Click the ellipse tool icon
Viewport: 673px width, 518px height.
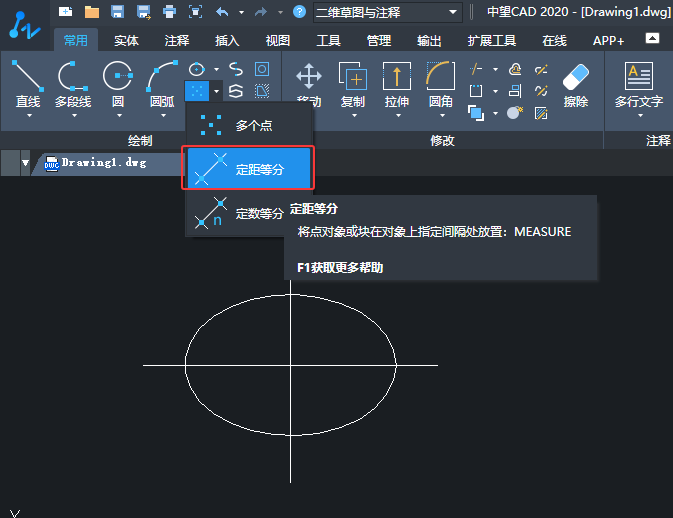197,69
